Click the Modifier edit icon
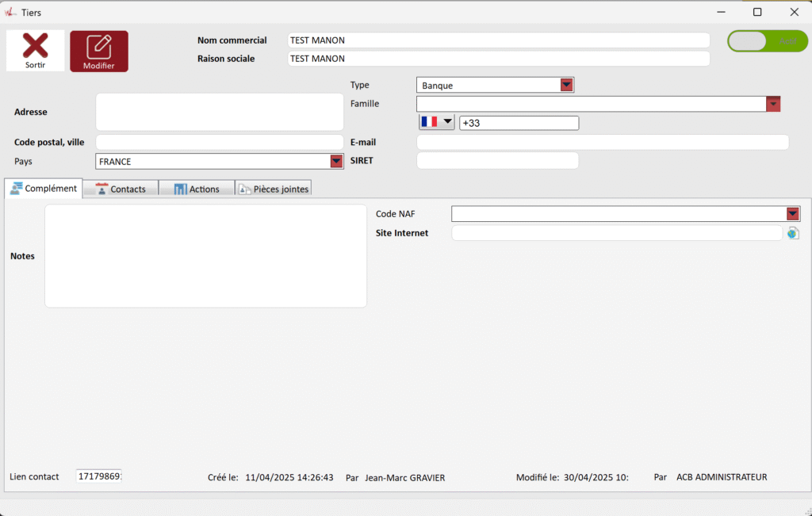The height and width of the screenshot is (516, 812). point(99,47)
